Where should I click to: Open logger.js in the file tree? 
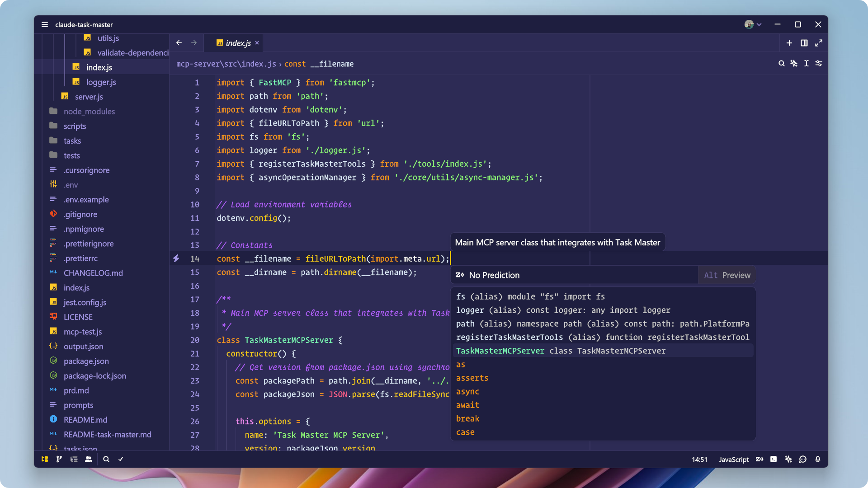point(101,82)
